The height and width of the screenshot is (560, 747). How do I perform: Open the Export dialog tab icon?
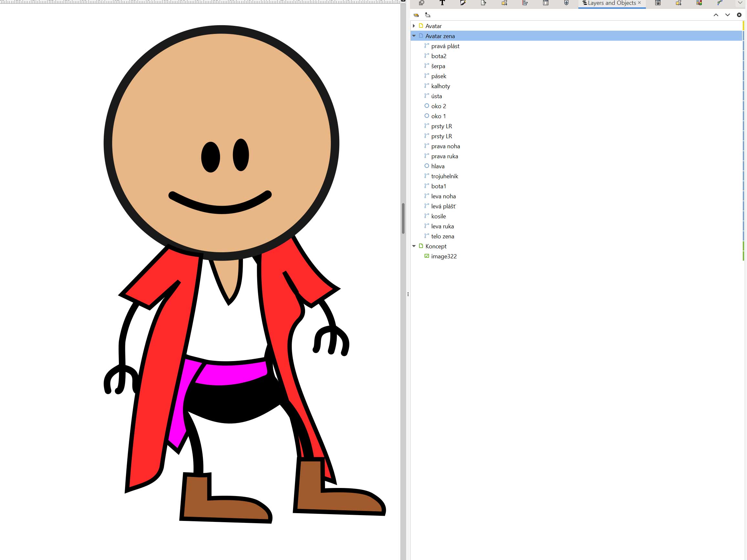[483, 3]
